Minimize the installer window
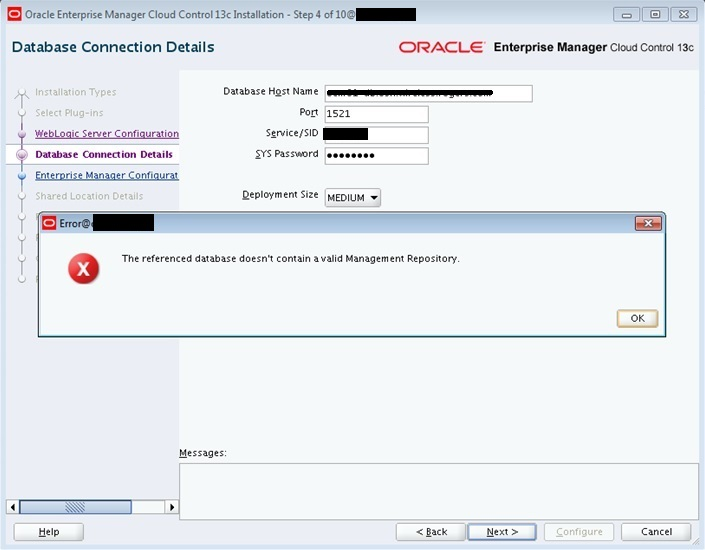This screenshot has width=705, height=550. (x=626, y=15)
